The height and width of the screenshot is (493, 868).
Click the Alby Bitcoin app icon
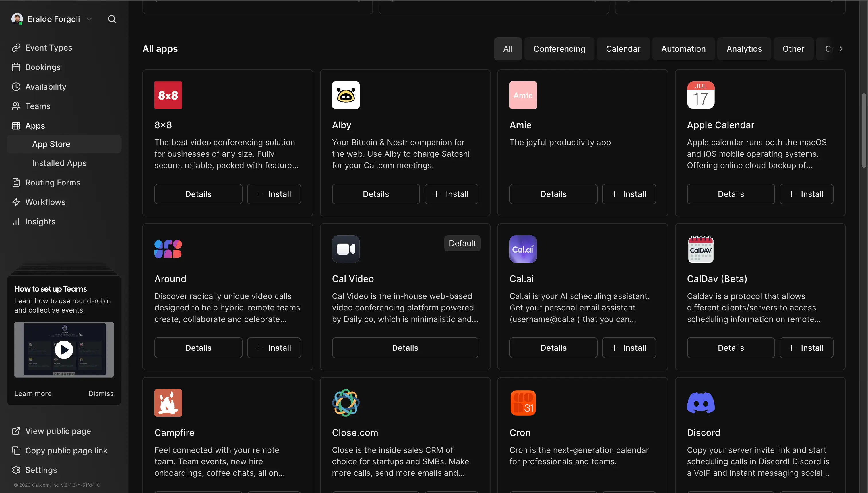[x=346, y=95]
